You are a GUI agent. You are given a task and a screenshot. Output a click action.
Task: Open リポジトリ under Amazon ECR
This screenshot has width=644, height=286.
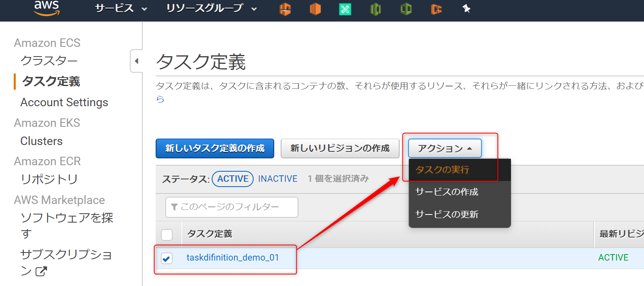click(49, 179)
